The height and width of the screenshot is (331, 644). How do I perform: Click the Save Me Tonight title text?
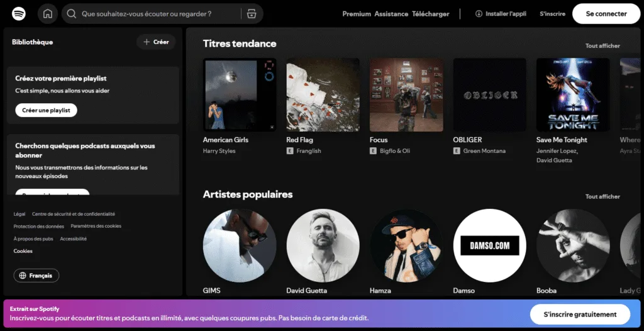pyautogui.click(x=562, y=140)
